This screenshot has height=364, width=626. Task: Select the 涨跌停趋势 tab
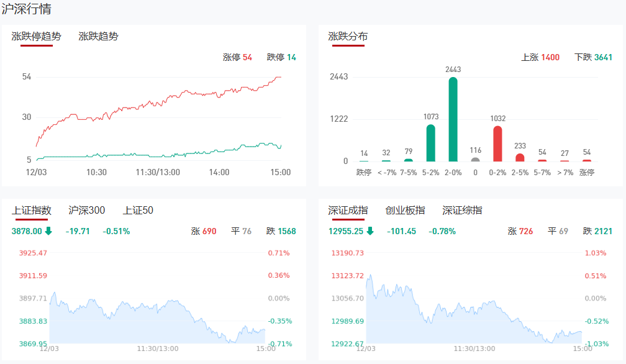[36, 36]
